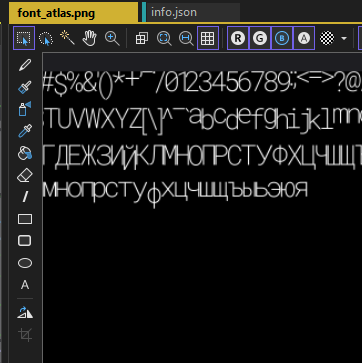Choose the irregular lasso selection tool
This screenshot has height=363, width=362.
pyautogui.click(x=46, y=38)
